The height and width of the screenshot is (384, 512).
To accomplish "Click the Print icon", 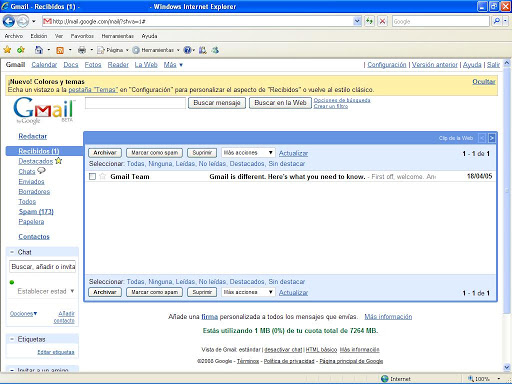I will pos(82,50).
